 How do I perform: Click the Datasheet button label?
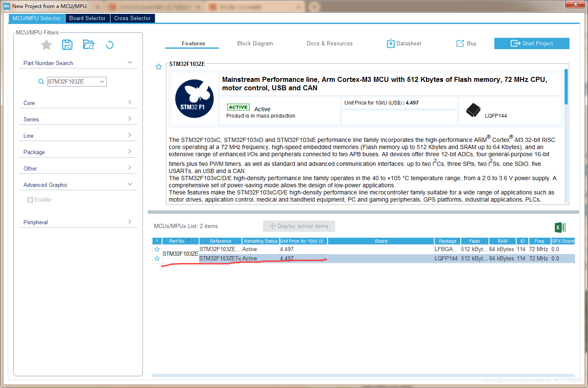pos(409,43)
